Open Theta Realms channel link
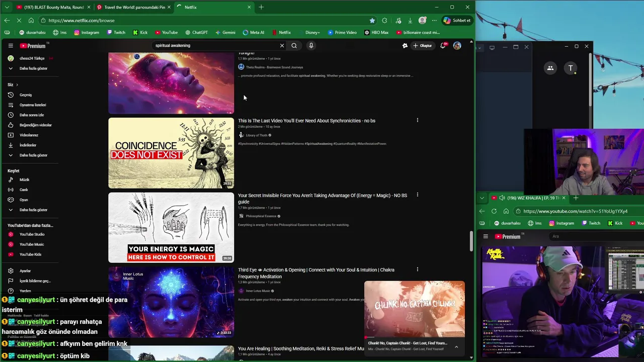 (x=274, y=67)
